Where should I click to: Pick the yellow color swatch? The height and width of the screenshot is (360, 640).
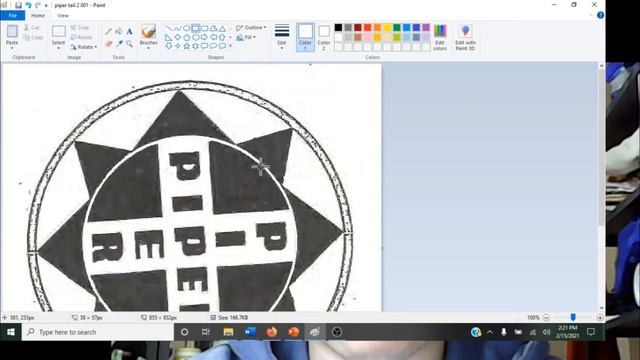(x=387, y=27)
